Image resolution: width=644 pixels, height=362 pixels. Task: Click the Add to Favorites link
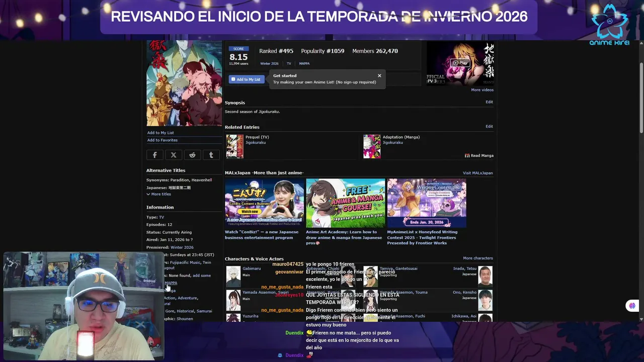pos(162,140)
